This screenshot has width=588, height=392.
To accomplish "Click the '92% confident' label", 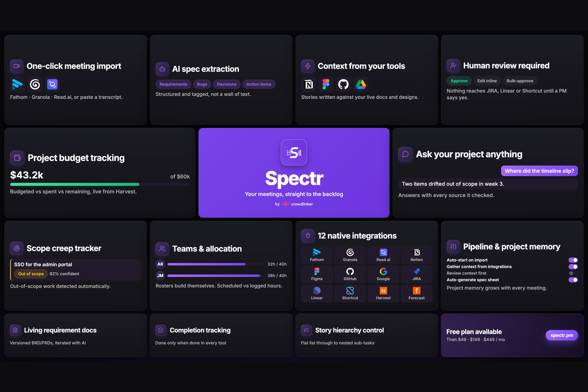I will (64, 274).
